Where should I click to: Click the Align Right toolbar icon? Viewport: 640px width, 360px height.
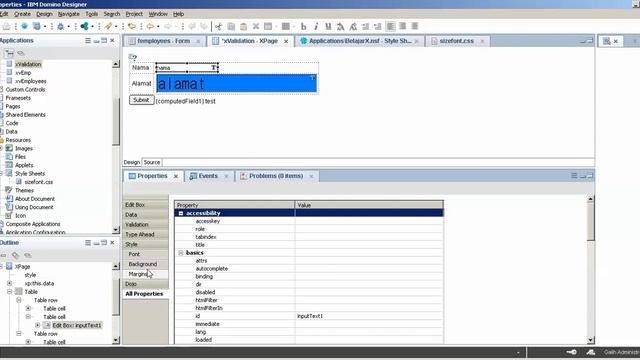[415, 27]
